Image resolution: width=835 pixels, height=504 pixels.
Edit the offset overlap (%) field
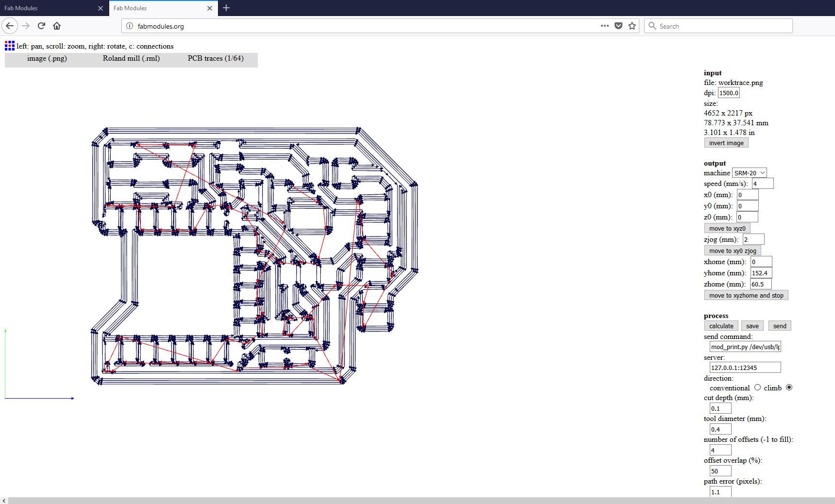(x=720, y=471)
